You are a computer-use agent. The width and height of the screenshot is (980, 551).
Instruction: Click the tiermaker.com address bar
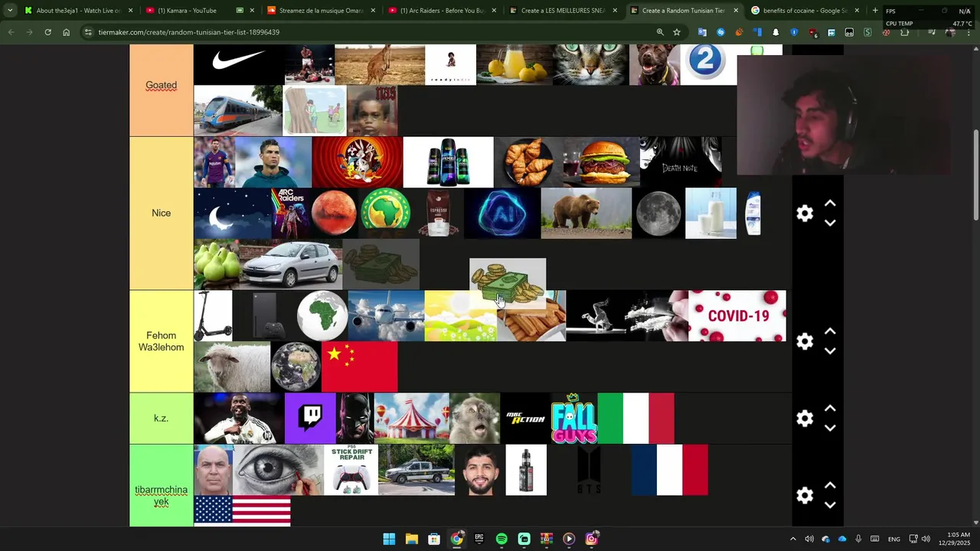point(367,32)
